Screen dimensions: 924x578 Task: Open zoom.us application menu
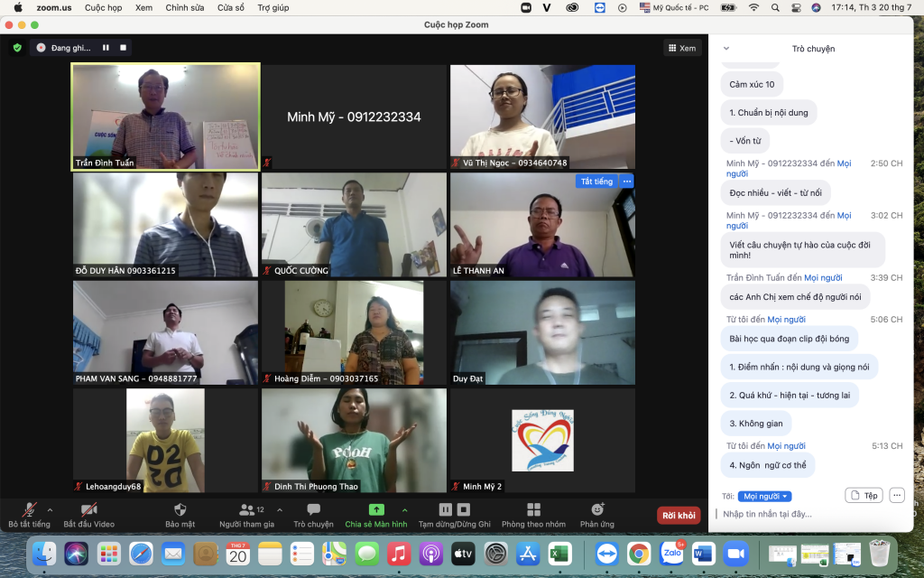[x=53, y=7]
